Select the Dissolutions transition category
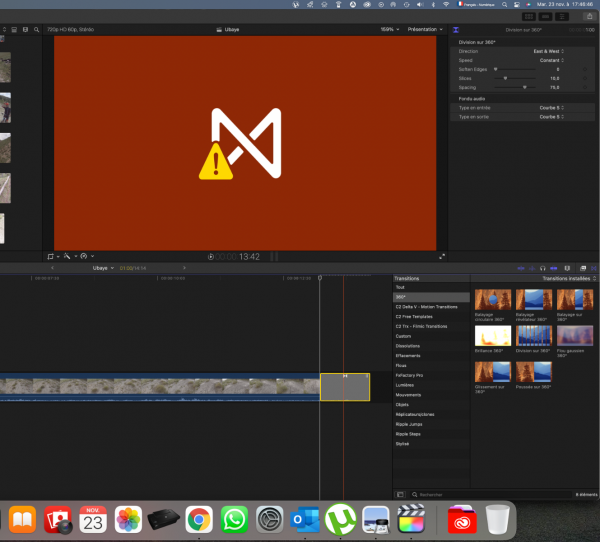Image resolution: width=600 pixels, height=542 pixels. click(409, 346)
